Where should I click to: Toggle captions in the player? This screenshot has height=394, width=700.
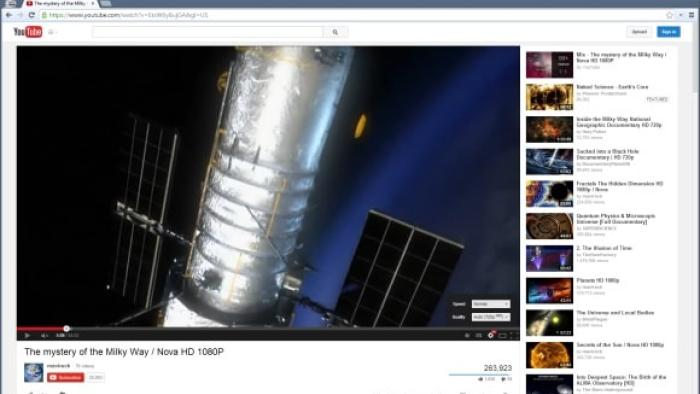479,335
